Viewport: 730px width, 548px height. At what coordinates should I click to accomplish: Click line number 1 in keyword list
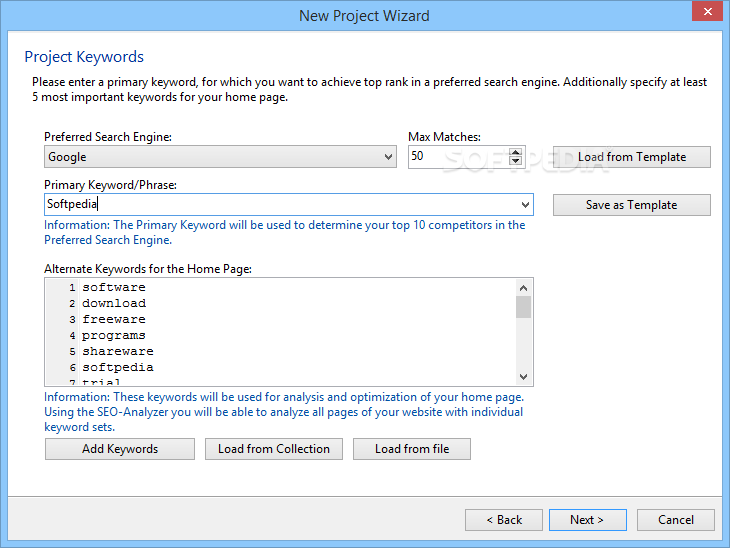(x=72, y=288)
